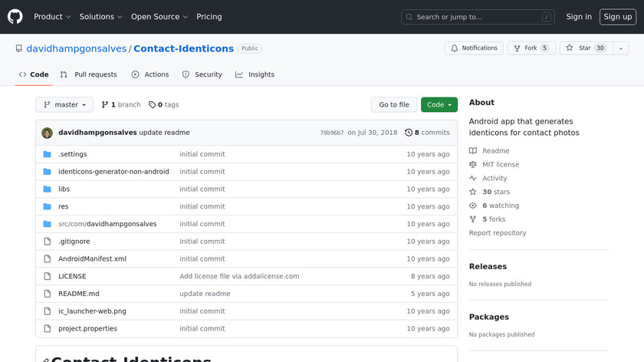
Task: Click the Star icon
Action: (569, 48)
